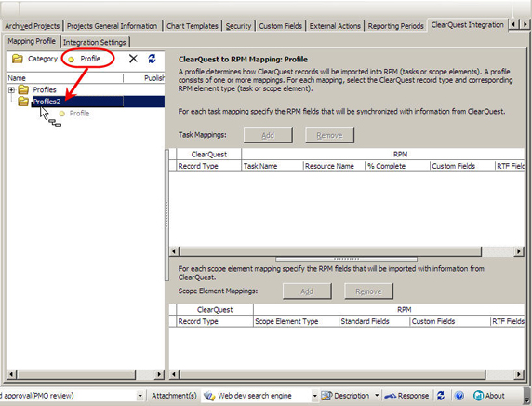
Task: Click the Name column header
Action: pyautogui.click(x=65, y=78)
